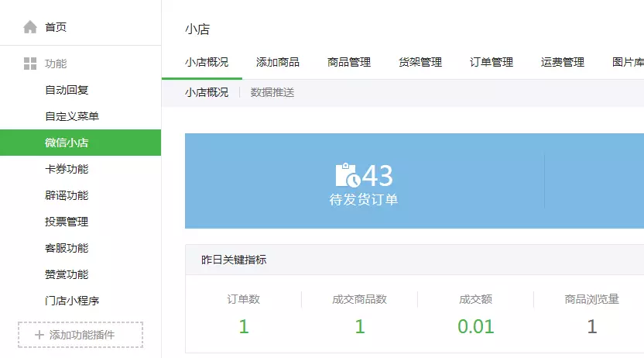Open 门店小程序 in the sidebar
644x358 pixels.
(72, 301)
